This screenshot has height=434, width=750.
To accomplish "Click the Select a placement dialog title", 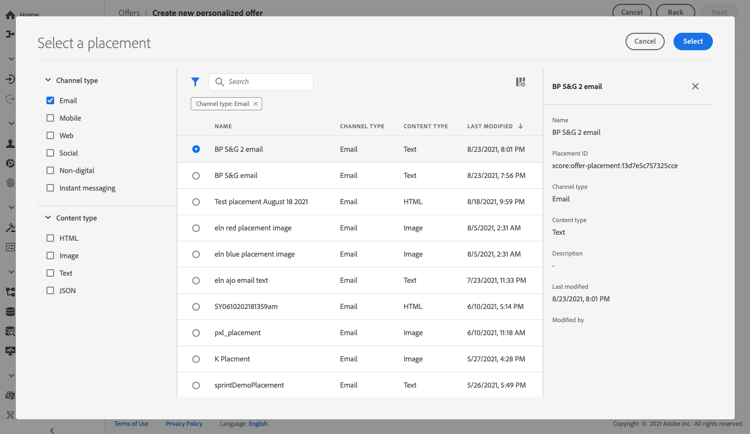I will point(94,43).
